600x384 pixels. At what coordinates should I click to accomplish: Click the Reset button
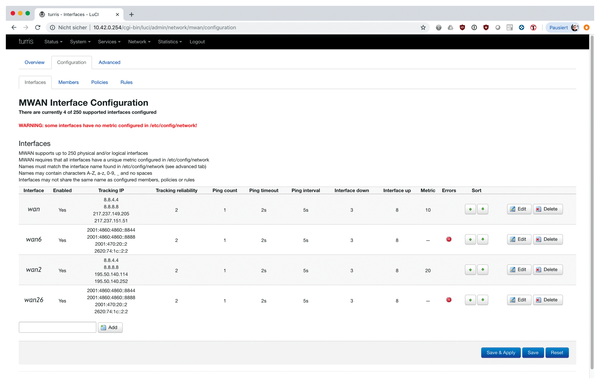557,353
